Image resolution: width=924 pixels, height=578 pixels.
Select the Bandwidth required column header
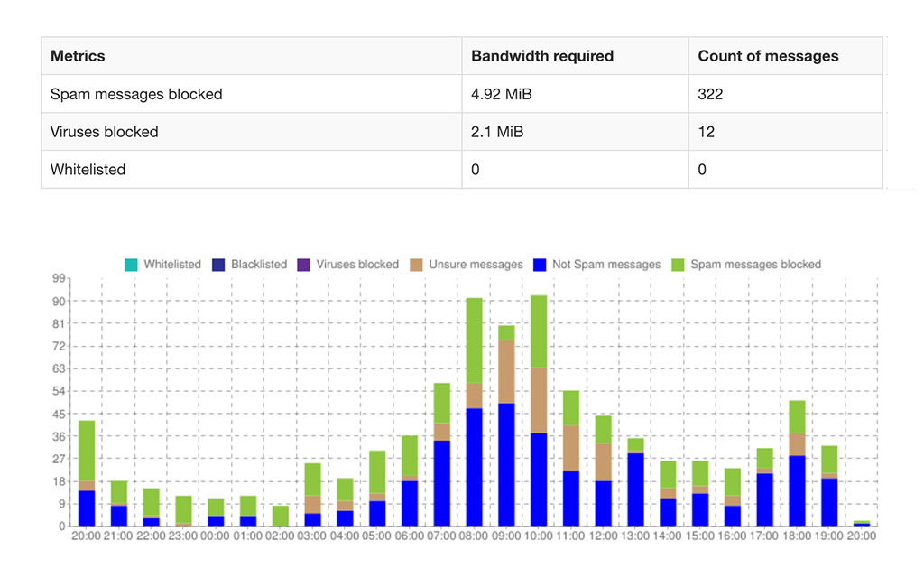542,56
